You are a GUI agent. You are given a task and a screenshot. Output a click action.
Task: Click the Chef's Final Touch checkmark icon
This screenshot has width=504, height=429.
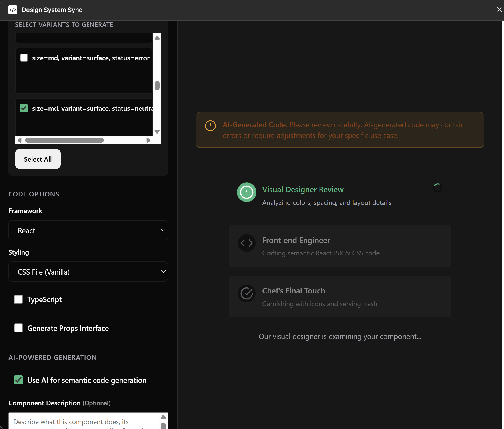tap(246, 293)
